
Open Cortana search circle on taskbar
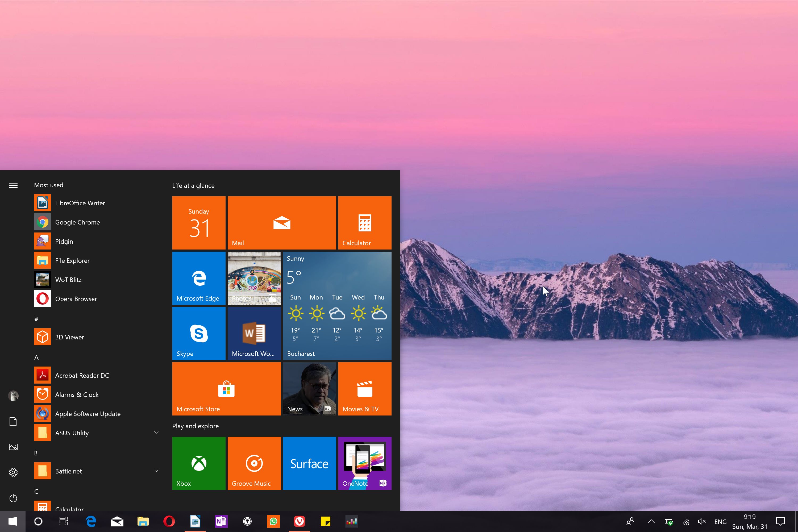[38, 521]
